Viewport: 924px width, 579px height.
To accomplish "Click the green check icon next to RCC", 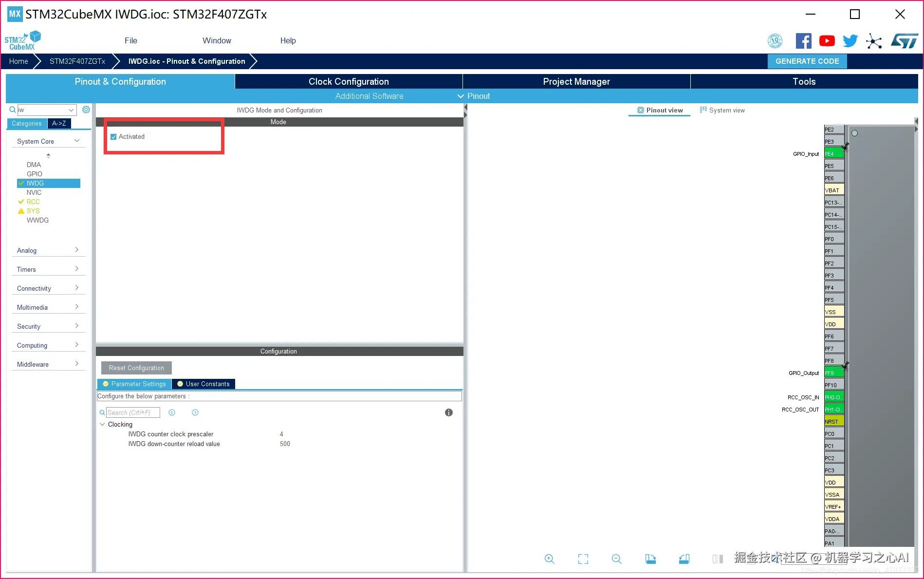I will pyautogui.click(x=21, y=202).
